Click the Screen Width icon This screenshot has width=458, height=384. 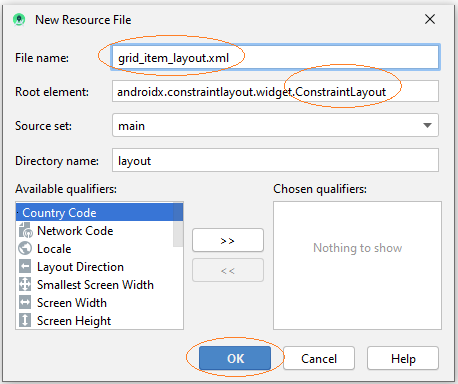click(25, 303)
